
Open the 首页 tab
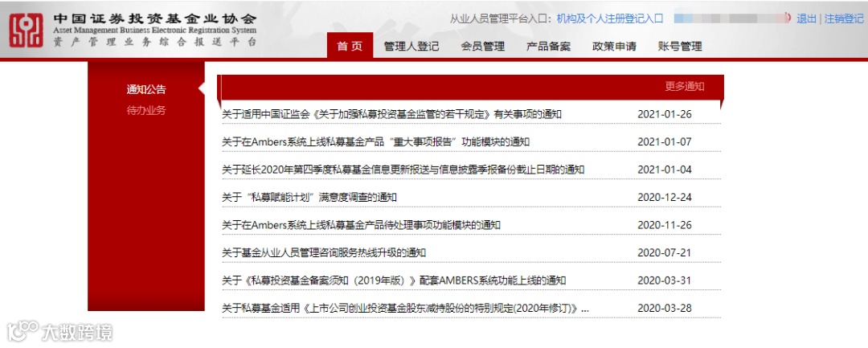(350, 46)
